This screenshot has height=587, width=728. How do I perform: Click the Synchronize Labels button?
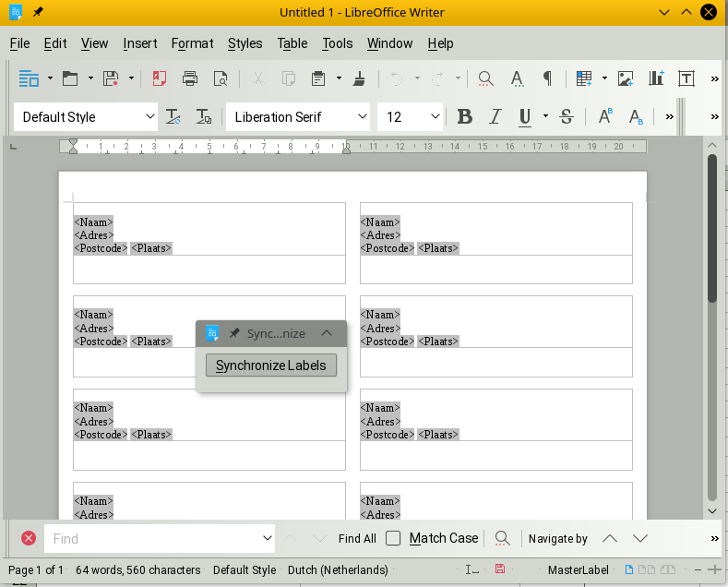click(x=271, y=365)
